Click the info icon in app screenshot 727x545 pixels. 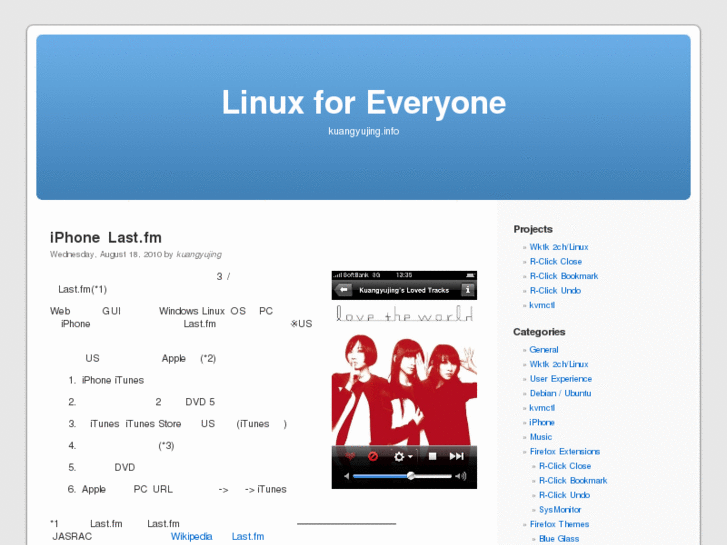(467, 290)
